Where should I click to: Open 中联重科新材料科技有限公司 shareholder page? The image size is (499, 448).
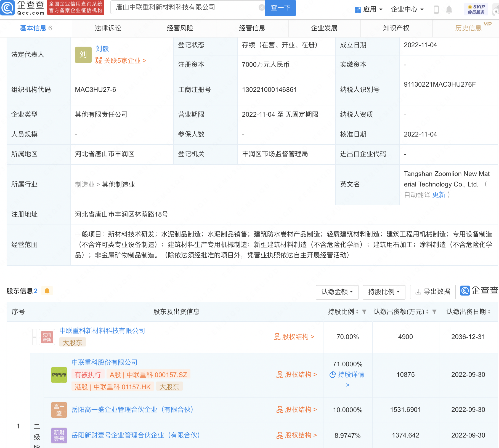(x=102, y=331)
